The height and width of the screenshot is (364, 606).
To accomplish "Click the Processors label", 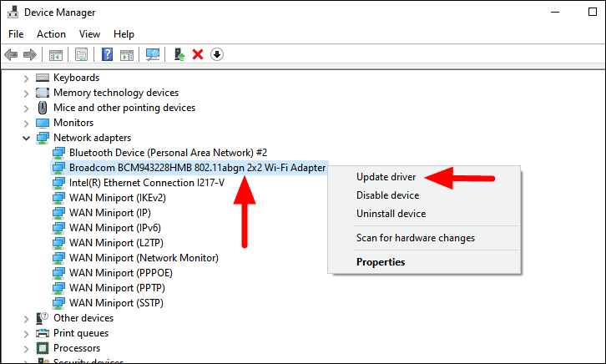I will pyautogui.click(x=77, y=348).
